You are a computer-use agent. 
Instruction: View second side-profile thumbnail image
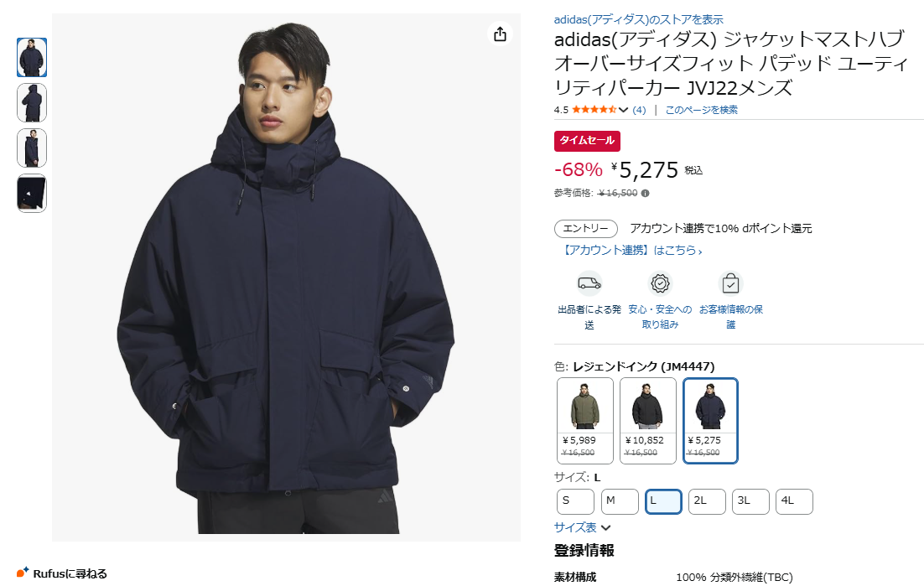pos(32,102)
